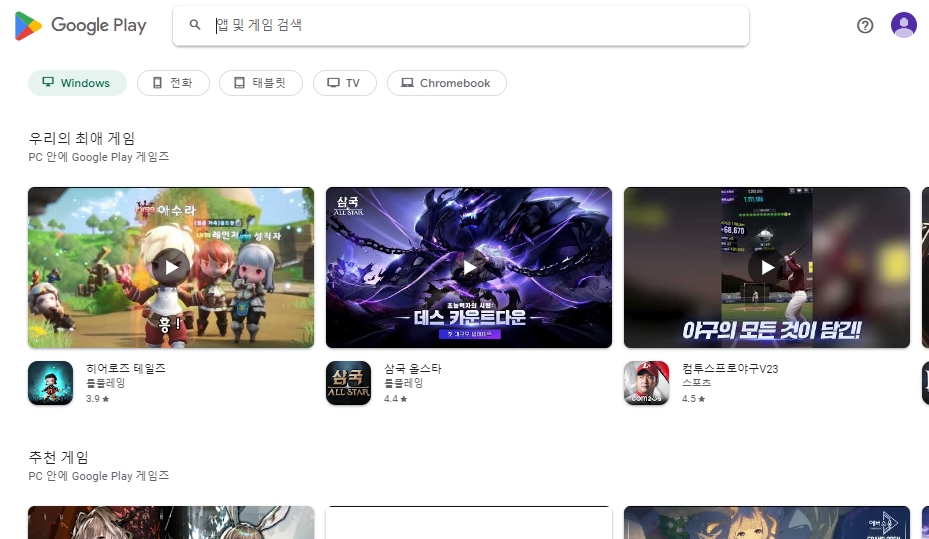Open the help center question mark icon
929x539 pixels.
point(865,25)
